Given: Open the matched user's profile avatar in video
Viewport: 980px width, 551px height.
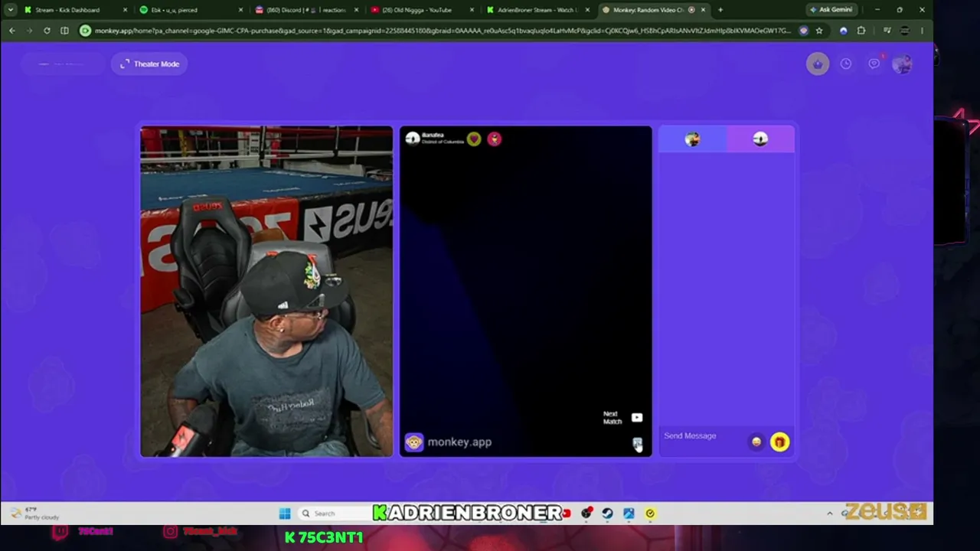Looking at the screenshot, I should click(413, 139).
